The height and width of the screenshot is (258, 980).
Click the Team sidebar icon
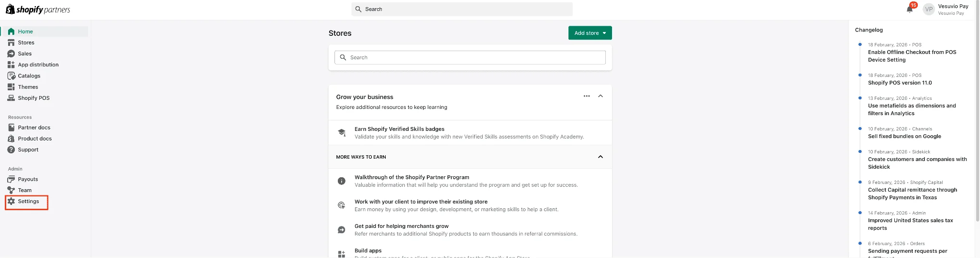point(11,190)
